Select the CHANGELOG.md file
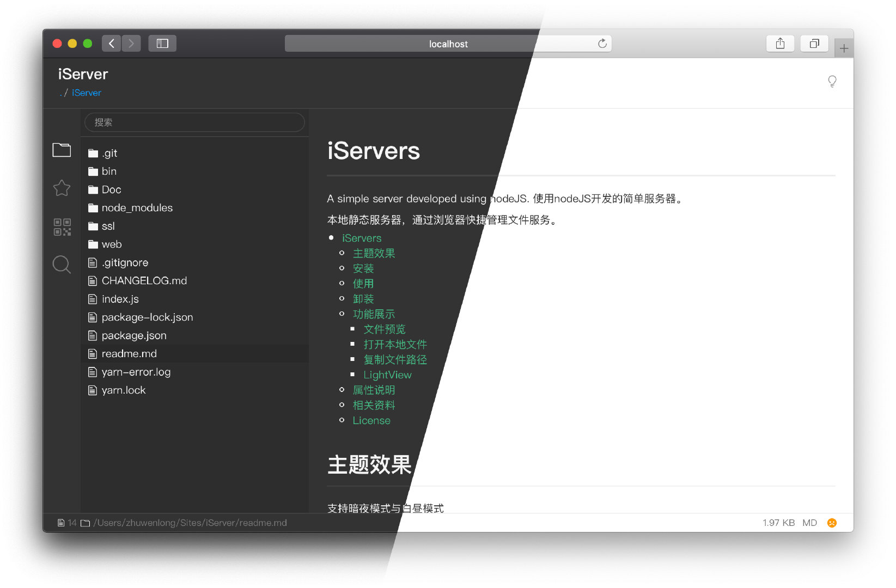The width and height of the screenshot is (896, 588). 194,280
